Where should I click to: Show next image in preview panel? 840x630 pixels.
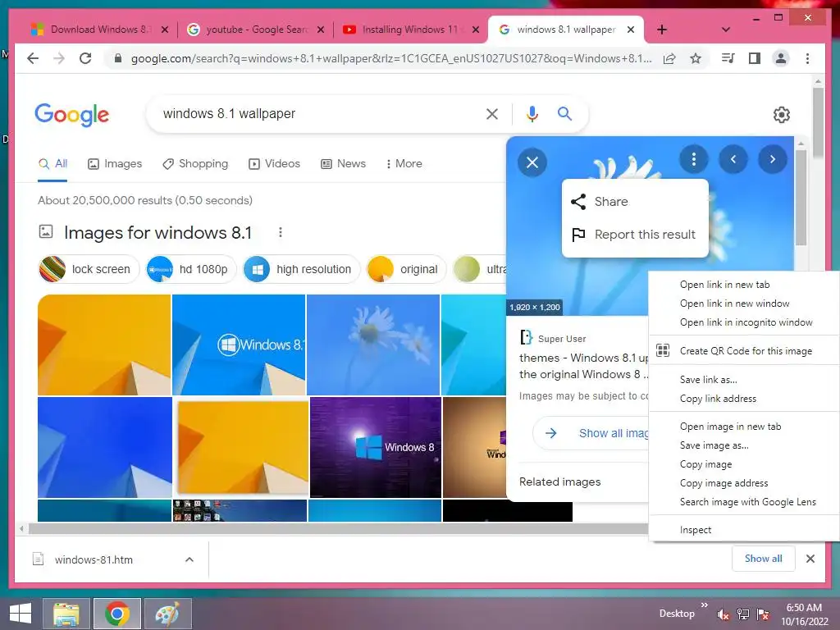(773, 159)
